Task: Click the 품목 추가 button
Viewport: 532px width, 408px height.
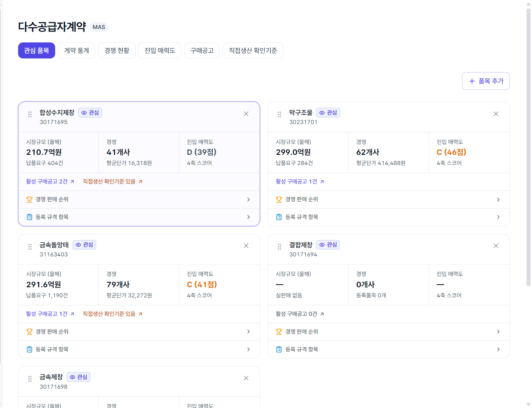Action: point(486,81)
